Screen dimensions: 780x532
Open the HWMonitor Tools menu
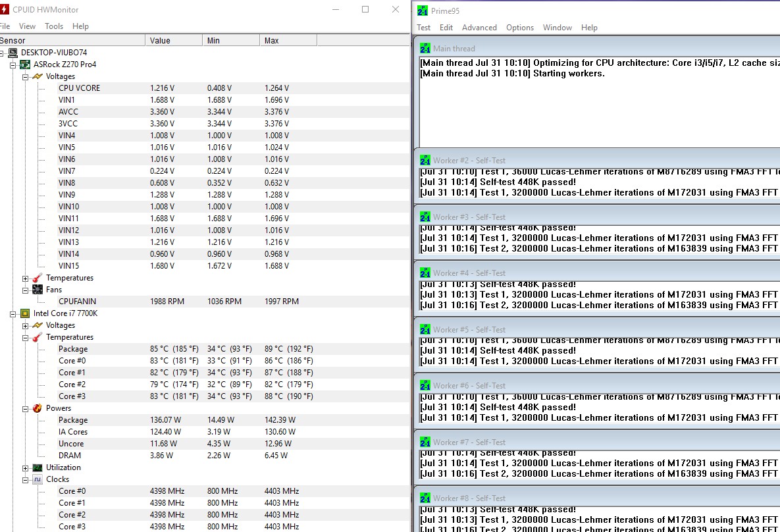click(54, 26)
